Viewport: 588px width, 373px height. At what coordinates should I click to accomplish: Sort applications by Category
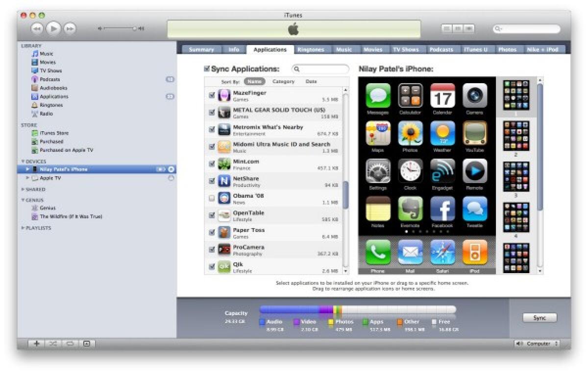(x=284, y=82)
